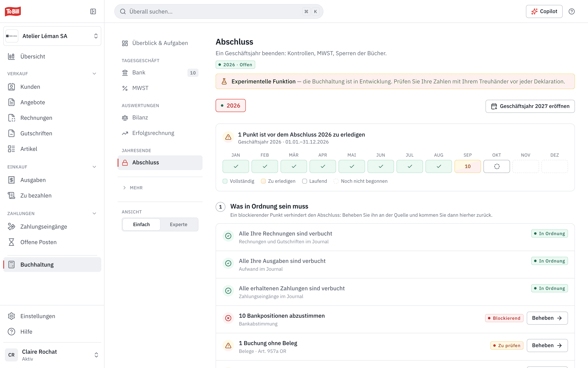The image size is (588, 368).
Task: Open Copilot
Action: pyautogui.click(x=544, y=11)
